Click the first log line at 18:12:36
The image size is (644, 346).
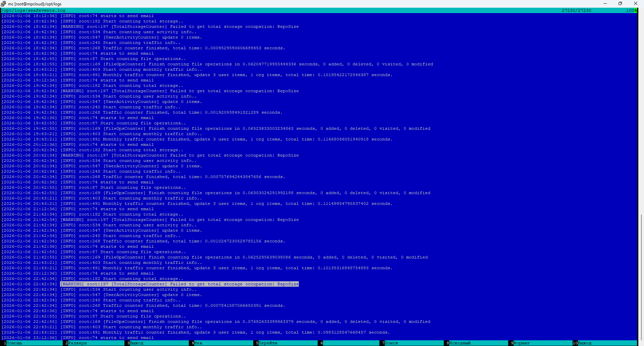78,16
